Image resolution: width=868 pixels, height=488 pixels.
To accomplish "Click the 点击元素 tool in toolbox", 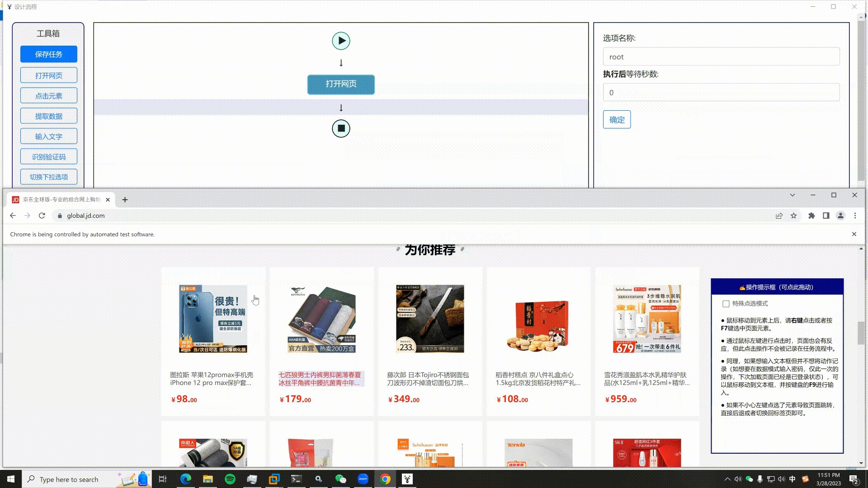I will [x=48, y=95].
